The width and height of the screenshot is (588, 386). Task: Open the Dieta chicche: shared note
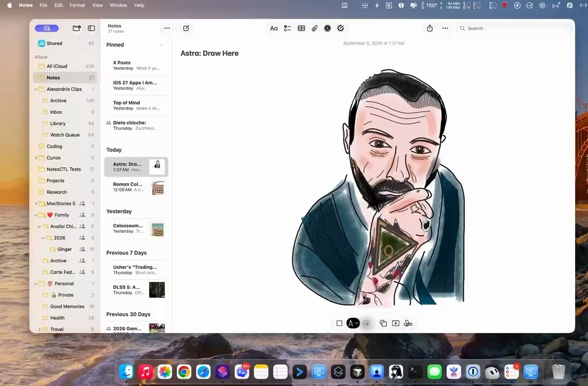click(x=136, y=125)
